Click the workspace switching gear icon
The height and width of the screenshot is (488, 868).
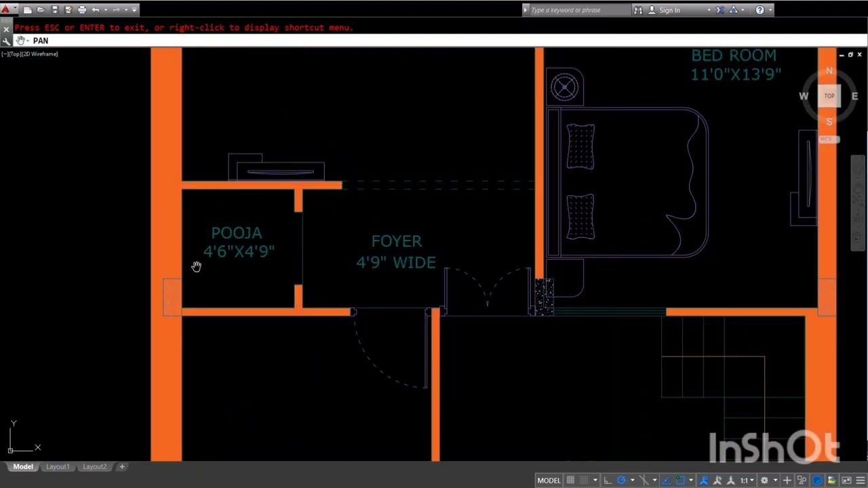(x=764, y=481)
